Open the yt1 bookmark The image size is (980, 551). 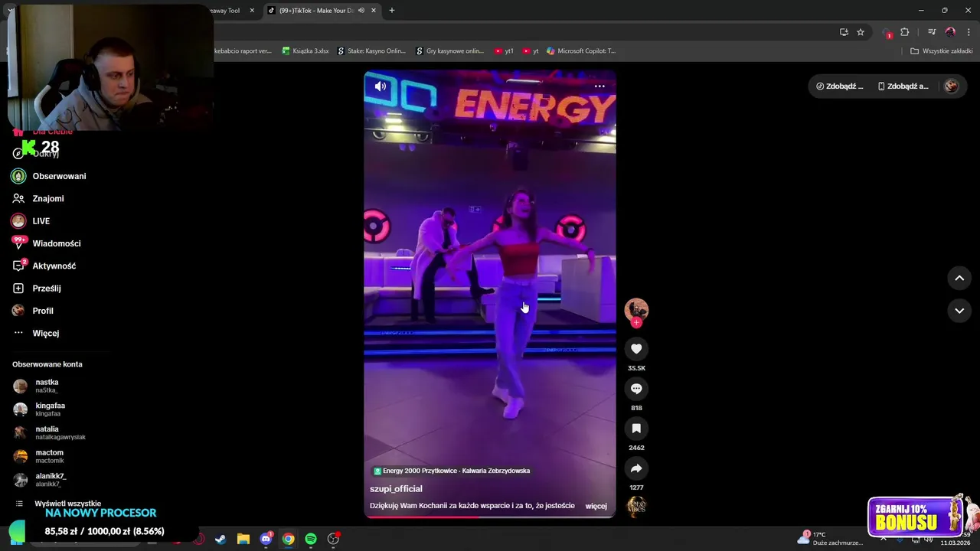pyautogui.click(x=504, y=51)
